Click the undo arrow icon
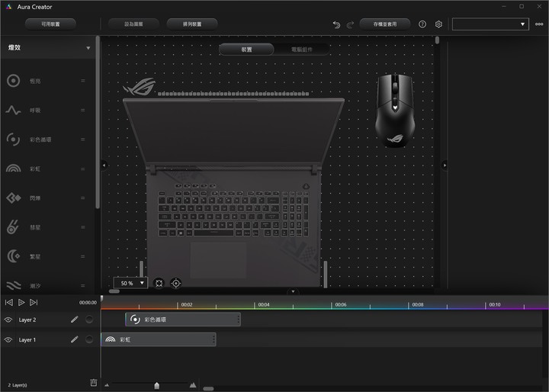The width and height of the screenshot is (549, 392). click(336, 24)
